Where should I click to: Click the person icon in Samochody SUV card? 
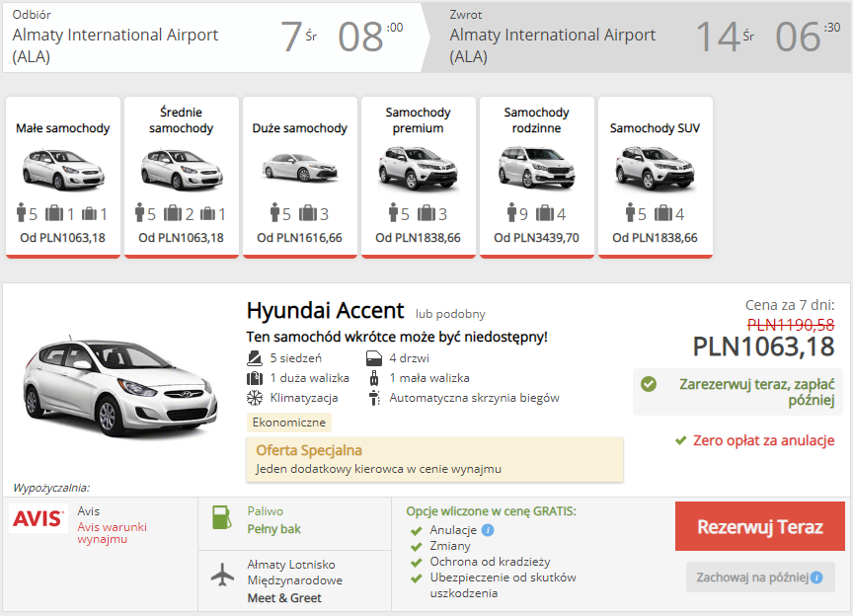point(630,213)
